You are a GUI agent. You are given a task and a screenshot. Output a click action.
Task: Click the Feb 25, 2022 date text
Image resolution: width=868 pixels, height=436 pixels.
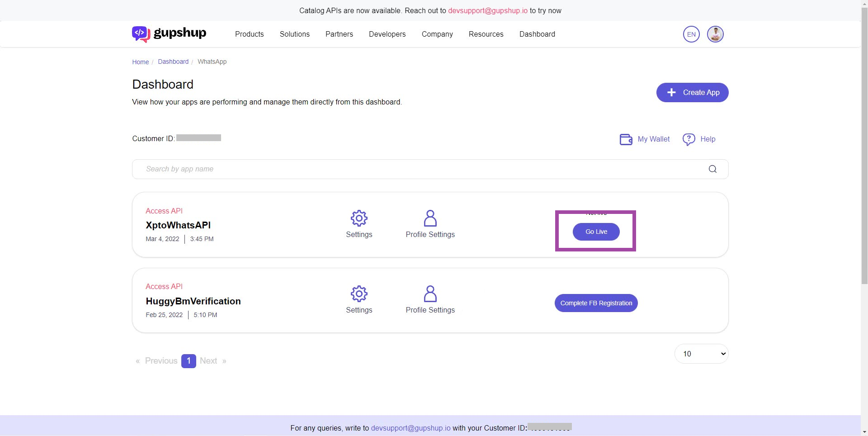pyautogui.click(x=164, y=315)
